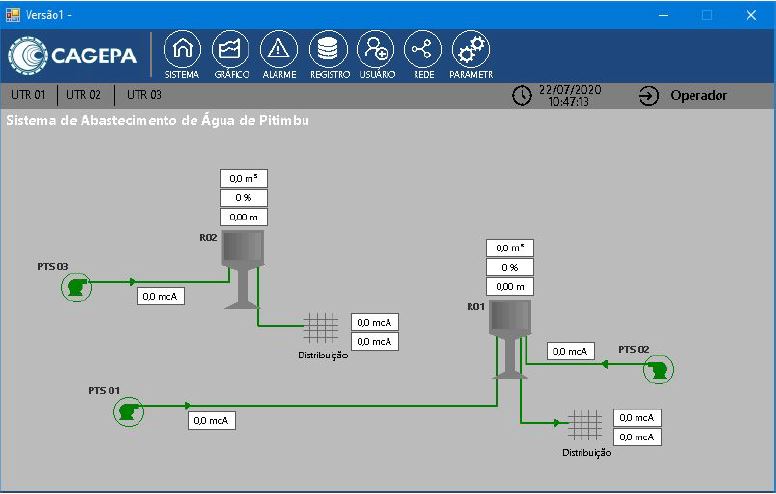This screenshot has width=776, height=494.
Task: Open the Rede network icon
Action: click(424, 50)
